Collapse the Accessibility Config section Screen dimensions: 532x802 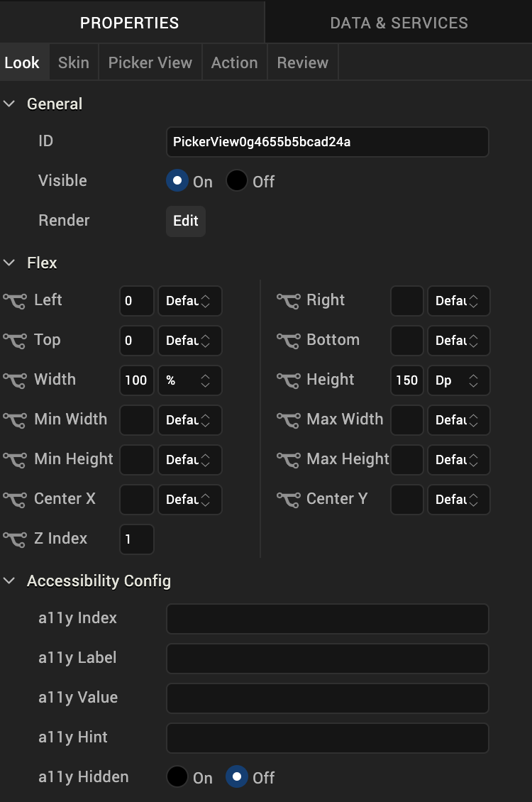pos(10,581)
